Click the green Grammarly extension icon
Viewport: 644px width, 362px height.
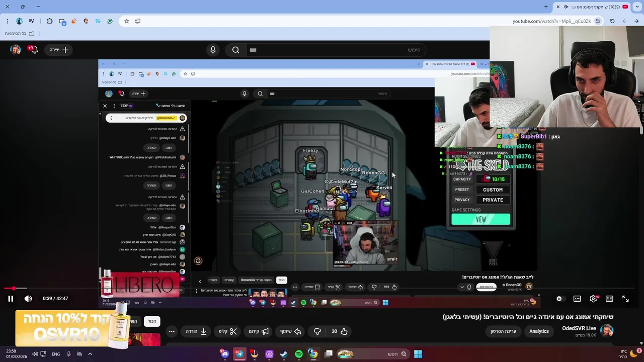pyautogui.click(x=110, y=21)
